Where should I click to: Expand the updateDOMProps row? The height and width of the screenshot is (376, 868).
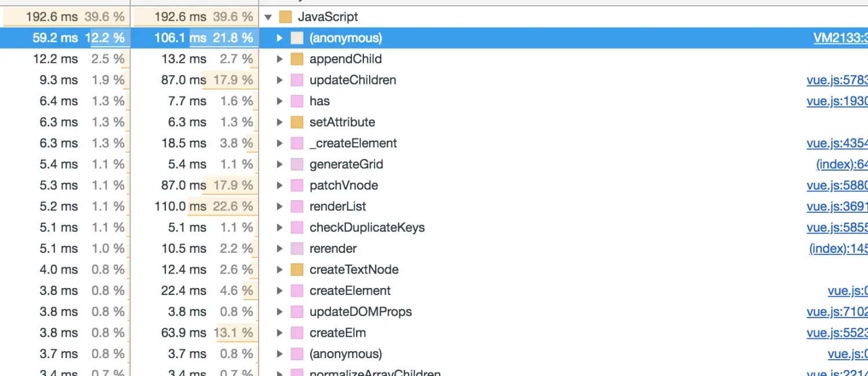[x=279, y=312]
